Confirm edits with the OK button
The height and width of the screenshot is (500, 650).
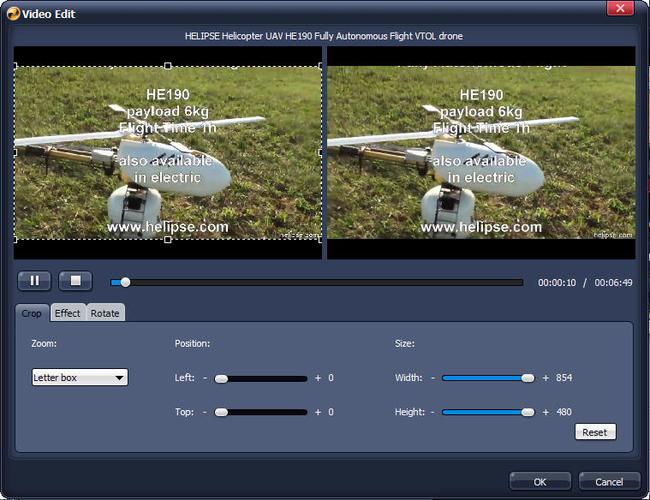(540, 482)
